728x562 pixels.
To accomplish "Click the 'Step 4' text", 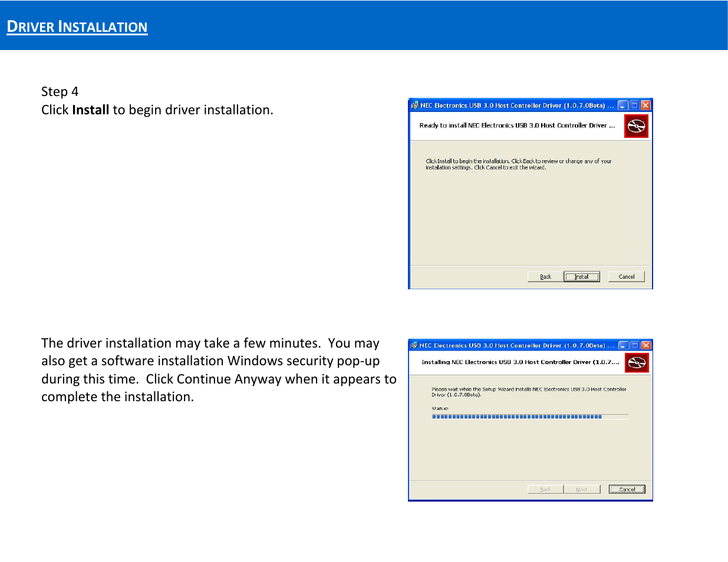I will 60,91.
